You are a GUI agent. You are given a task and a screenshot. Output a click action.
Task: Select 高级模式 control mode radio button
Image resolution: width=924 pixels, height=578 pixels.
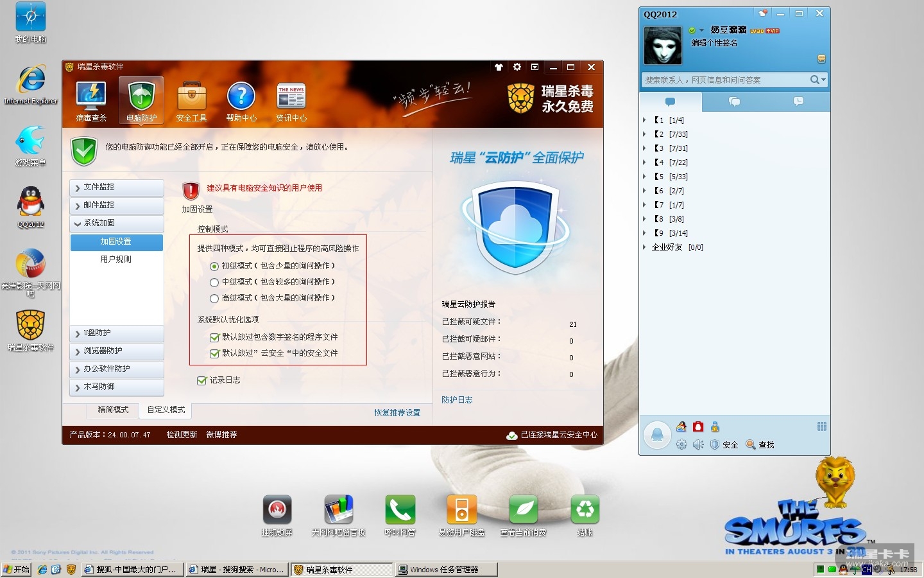[x=214, y=298]
